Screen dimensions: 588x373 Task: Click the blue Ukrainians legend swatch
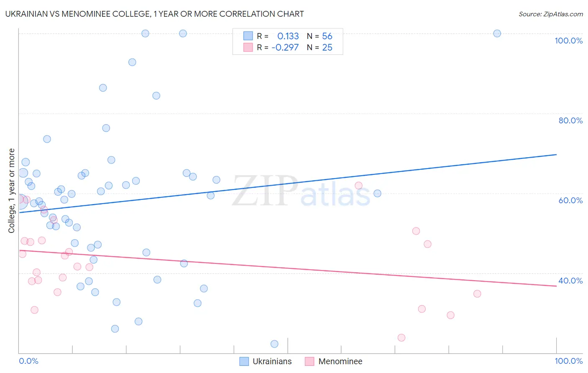coord(244,361)
